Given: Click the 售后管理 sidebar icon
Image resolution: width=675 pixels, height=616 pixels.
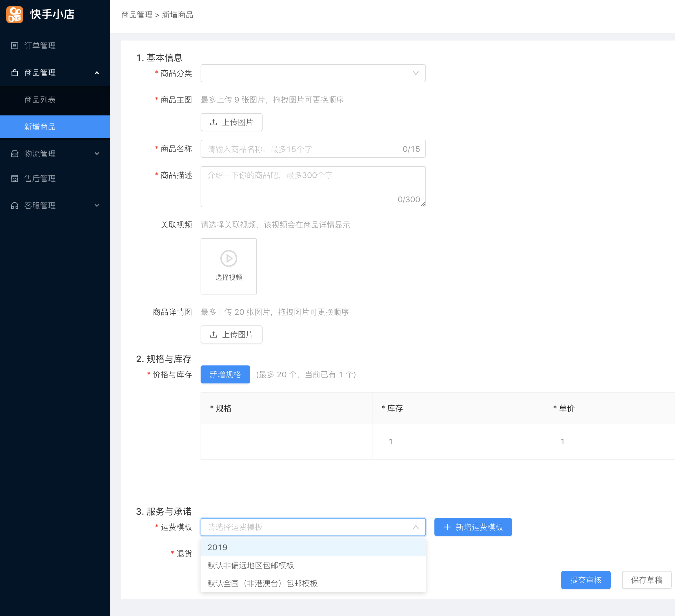Looking at the screenshot, I should click(14, 178).
